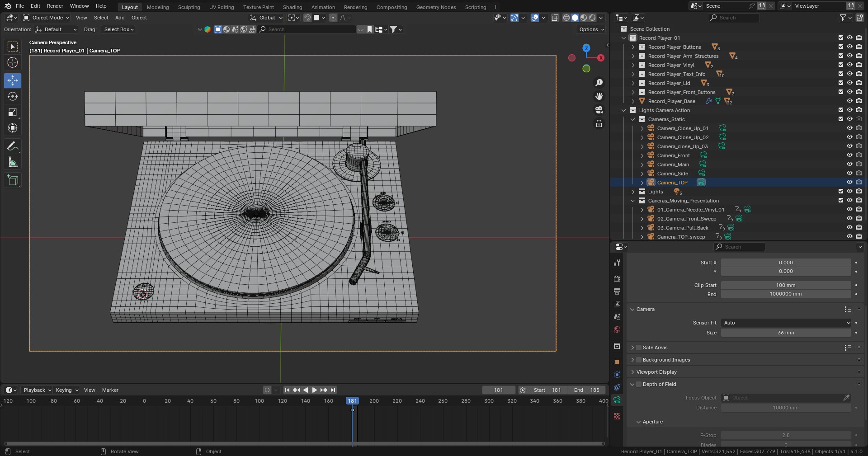This screenshot has height=456, width=868.
Task: Play the animation forward
Action: (x=315, y=390)
